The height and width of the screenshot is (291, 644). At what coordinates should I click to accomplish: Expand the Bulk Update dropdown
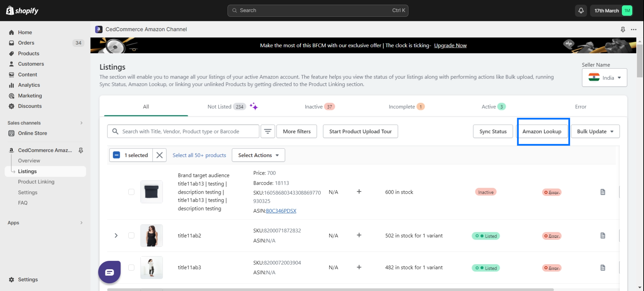coord(595,131)
